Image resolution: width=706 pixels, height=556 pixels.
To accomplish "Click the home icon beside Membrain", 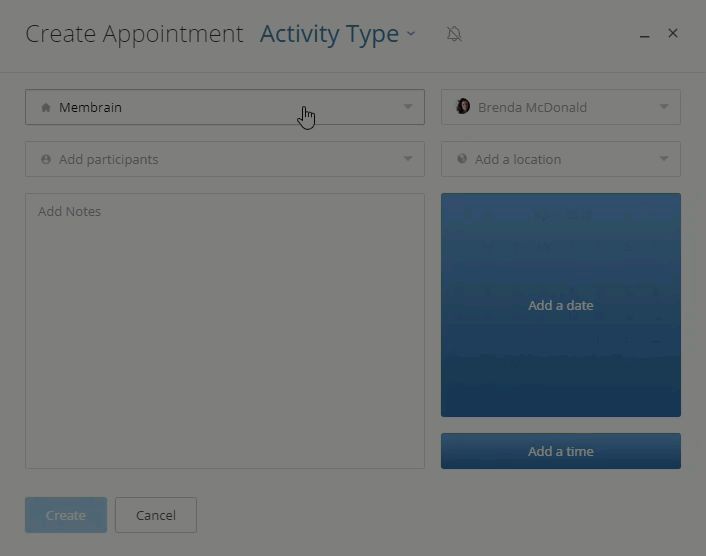I will pyautogui.click(x=45, y=108).
